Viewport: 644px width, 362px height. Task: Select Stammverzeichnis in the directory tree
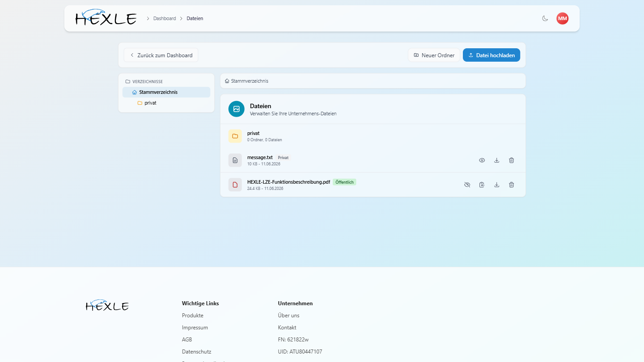point(166,92)
